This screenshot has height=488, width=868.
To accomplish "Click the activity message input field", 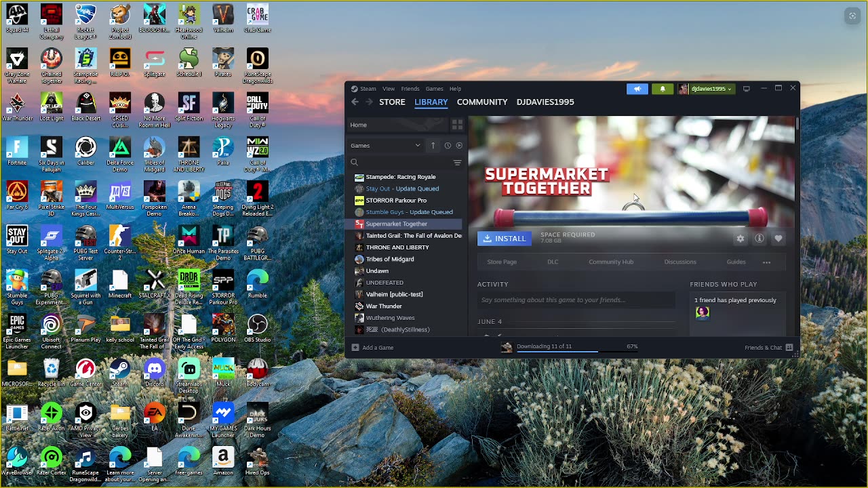I will (576, 300).
